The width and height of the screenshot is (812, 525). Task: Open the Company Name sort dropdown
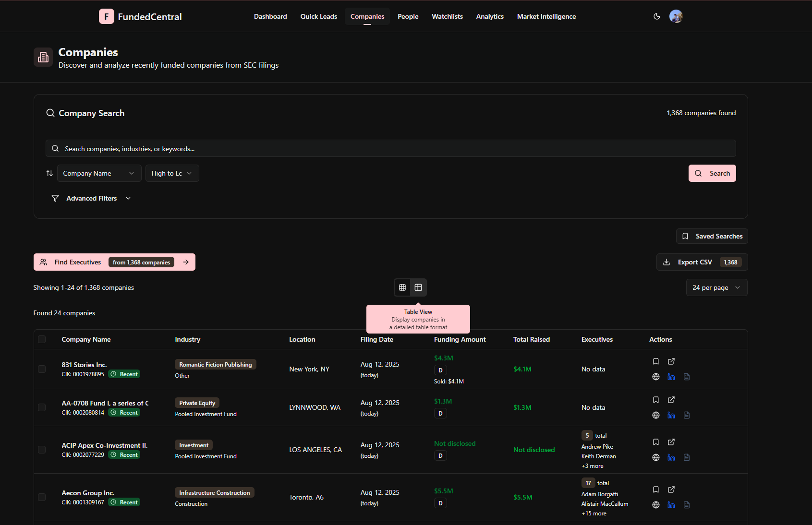pyautogui.click(x=99, y=173)
